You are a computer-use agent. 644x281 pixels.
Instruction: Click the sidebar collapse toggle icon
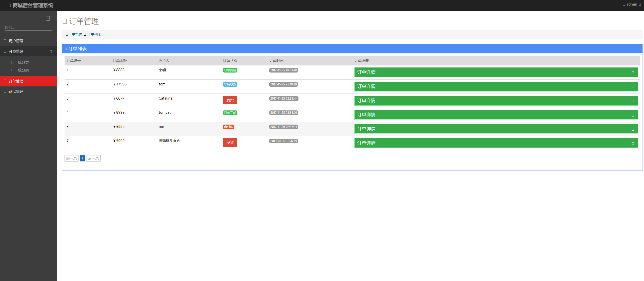pos(48,18)
